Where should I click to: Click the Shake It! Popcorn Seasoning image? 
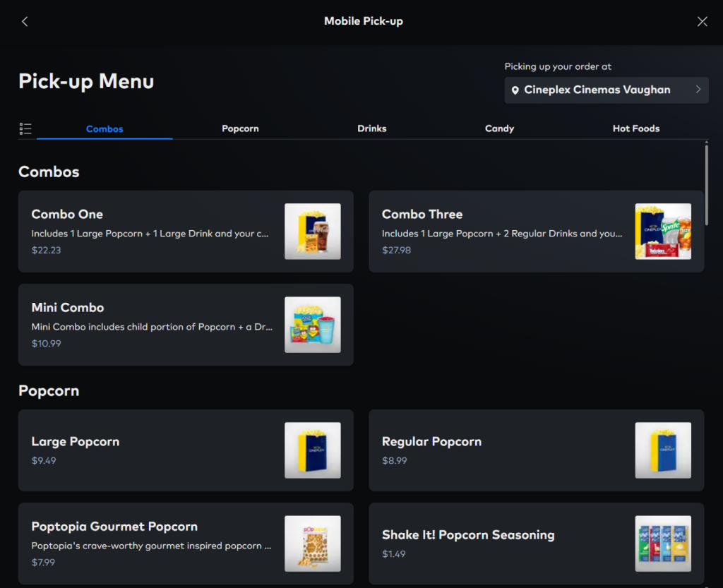point(662,544)
